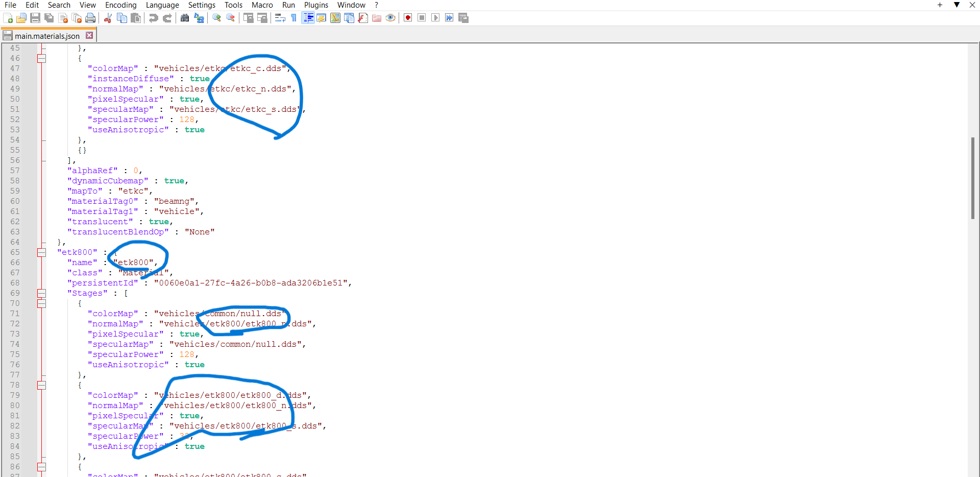Cut the selection with the scissors icon

[108, 18]
